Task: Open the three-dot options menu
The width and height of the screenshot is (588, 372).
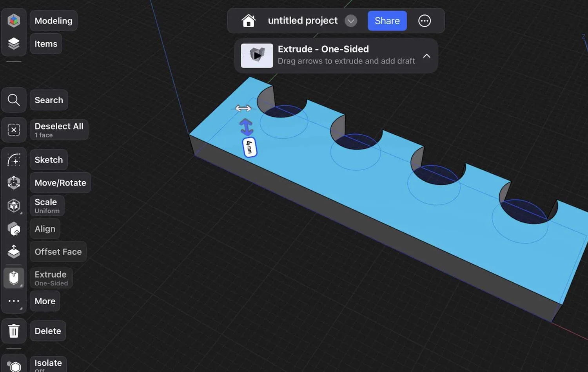Action: pos(425,21)
